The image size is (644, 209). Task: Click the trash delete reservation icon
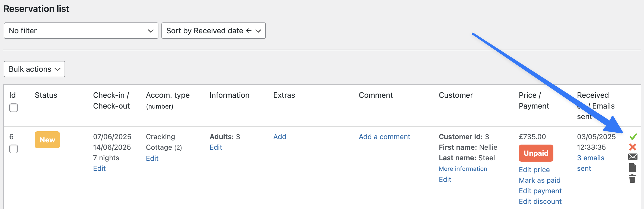click(x=632, y=179)
